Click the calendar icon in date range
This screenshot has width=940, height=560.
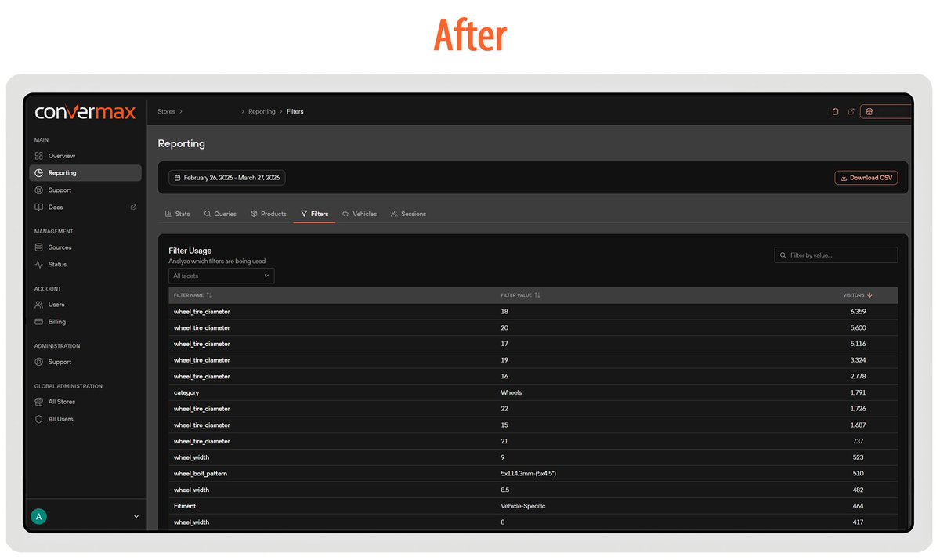[178, 178]
